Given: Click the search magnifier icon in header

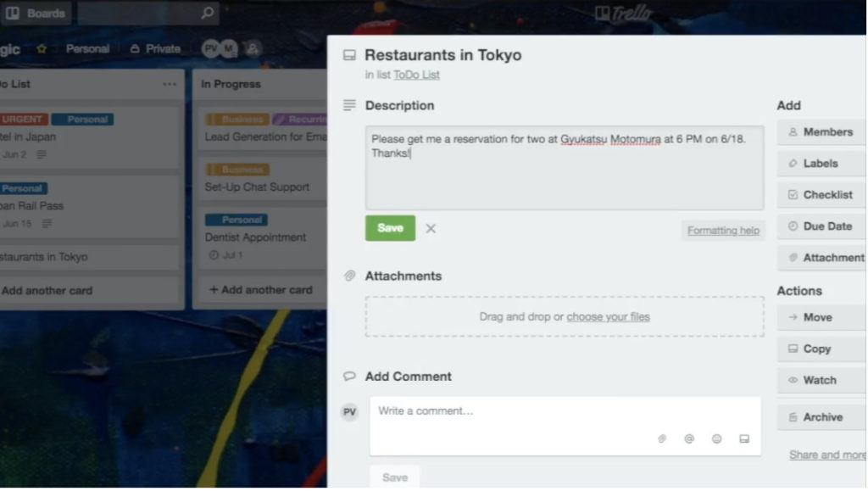Looking at the screenshot, I should click(x=207, y=14).
